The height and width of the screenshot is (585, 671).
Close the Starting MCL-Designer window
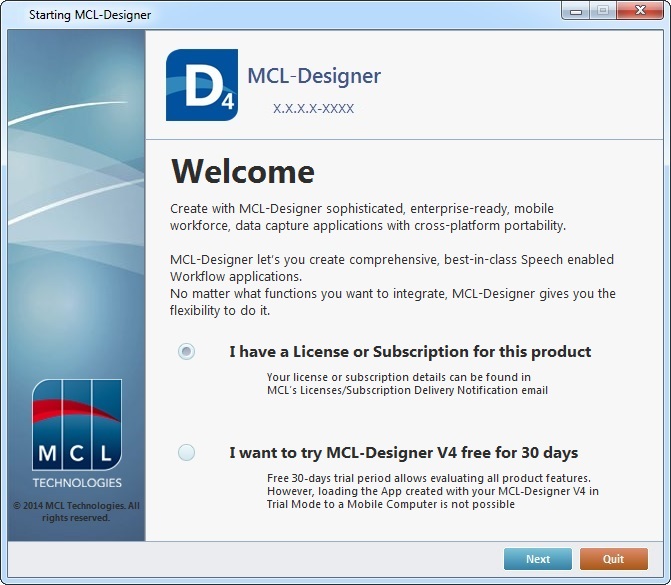coord(640,10)
